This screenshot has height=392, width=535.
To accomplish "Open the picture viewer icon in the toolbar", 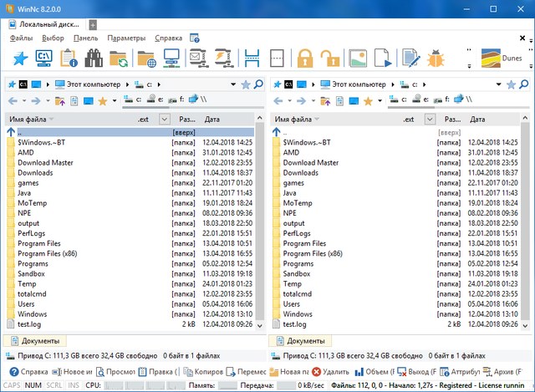I will click(x=357, y=59).
